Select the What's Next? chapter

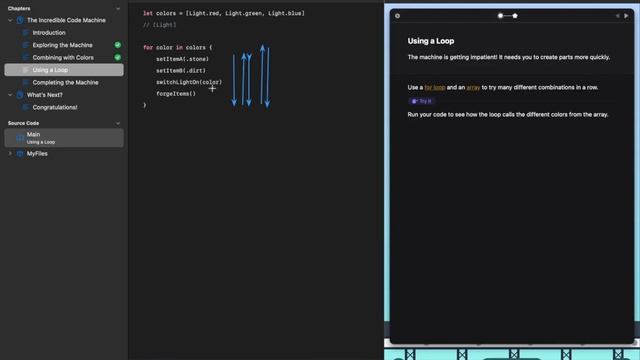44,95
